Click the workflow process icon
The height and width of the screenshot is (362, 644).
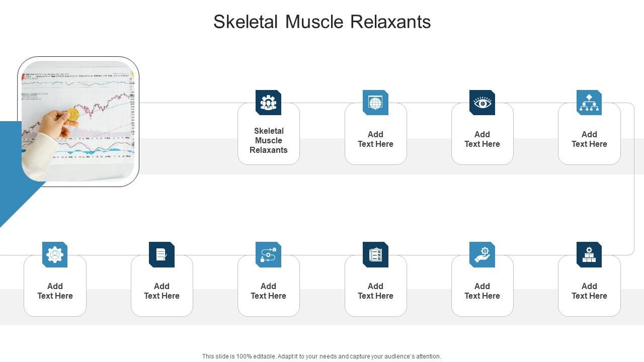[x=268, y=255]
